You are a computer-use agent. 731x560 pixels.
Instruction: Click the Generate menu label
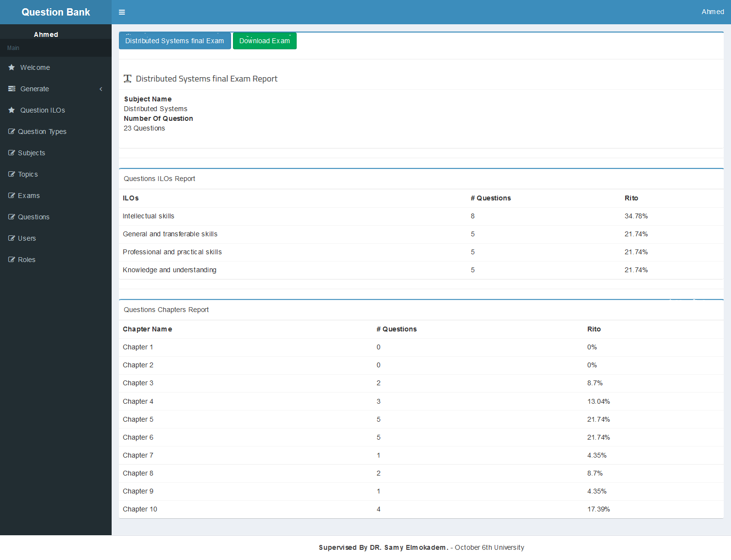[34, 89]
